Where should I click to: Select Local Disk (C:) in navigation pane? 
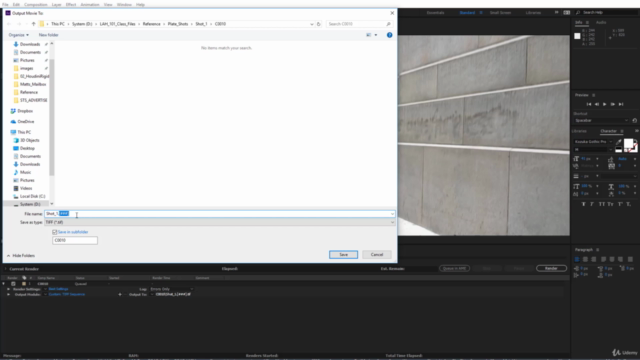coord(32,196)
